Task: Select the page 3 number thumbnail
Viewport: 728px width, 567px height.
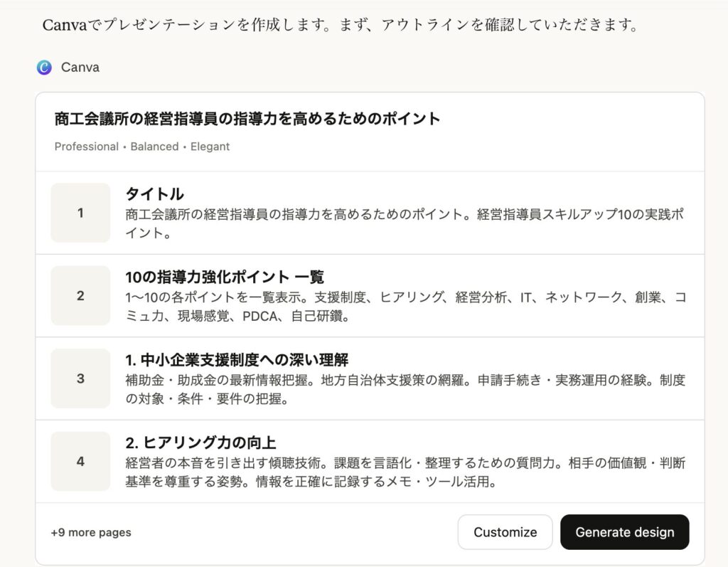Action: pyautogui.click(x=80, y=378)
